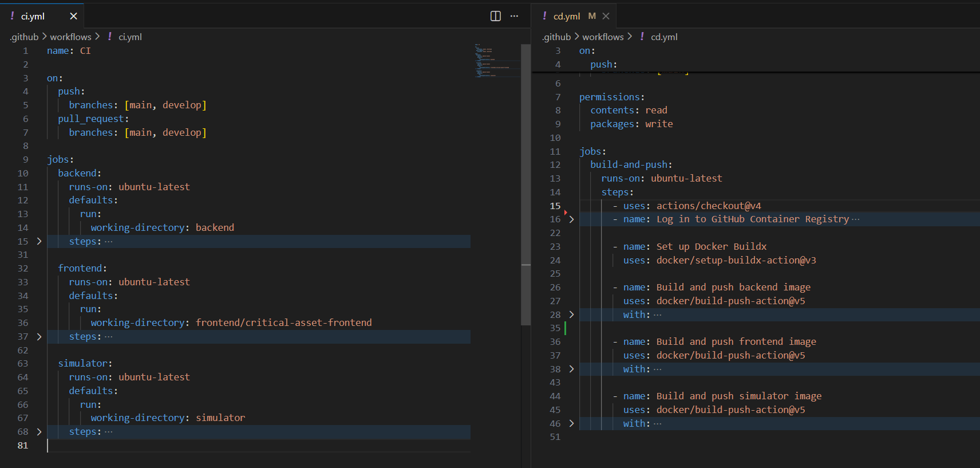Click 'contents: read' line in cd.yml
Screen dimensions: 980x468
[629, 110]
